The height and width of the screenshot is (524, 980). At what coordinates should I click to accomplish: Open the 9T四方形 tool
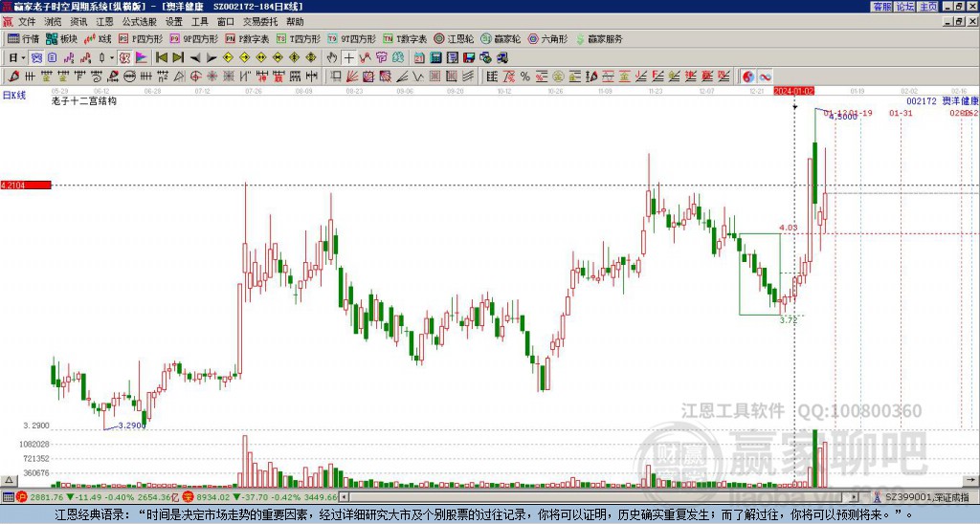(x=352, y=38)
